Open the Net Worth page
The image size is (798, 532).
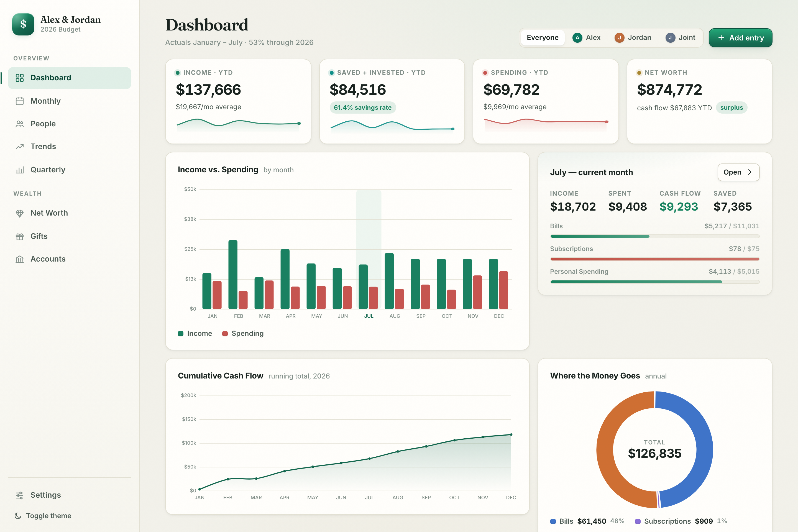tap(70, 213)
